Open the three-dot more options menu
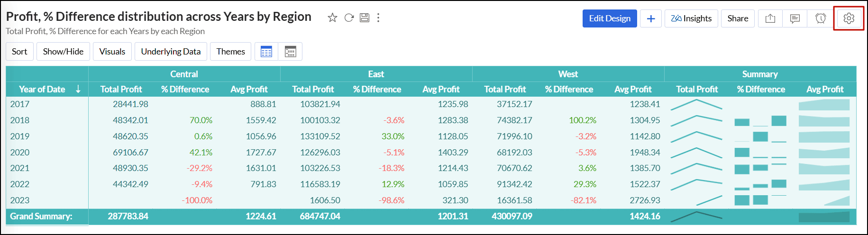This screenshot has width=868, height=235. [378, 18]
